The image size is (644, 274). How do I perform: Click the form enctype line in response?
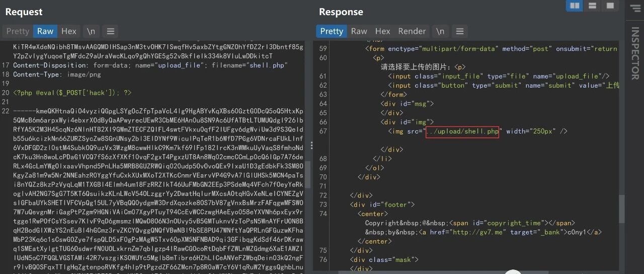(x=491, y=49)
